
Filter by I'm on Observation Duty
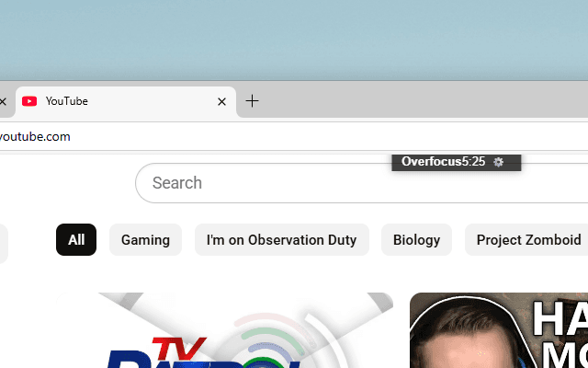282,239
